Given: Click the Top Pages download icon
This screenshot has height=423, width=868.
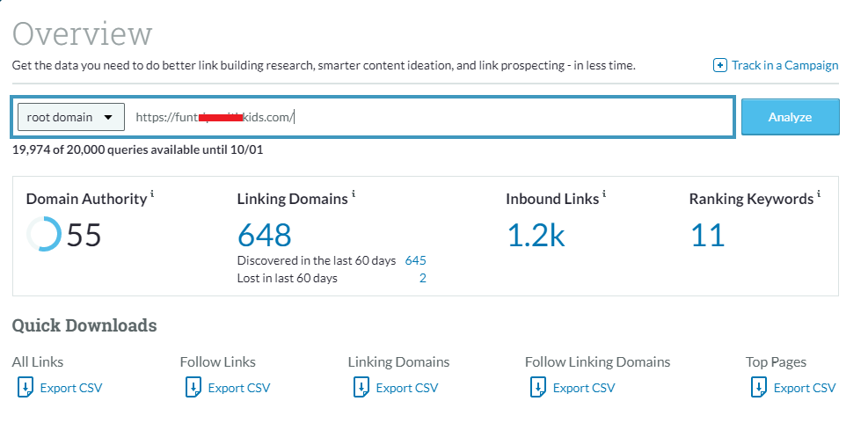Looking at the screenshot, I should 758,388.
